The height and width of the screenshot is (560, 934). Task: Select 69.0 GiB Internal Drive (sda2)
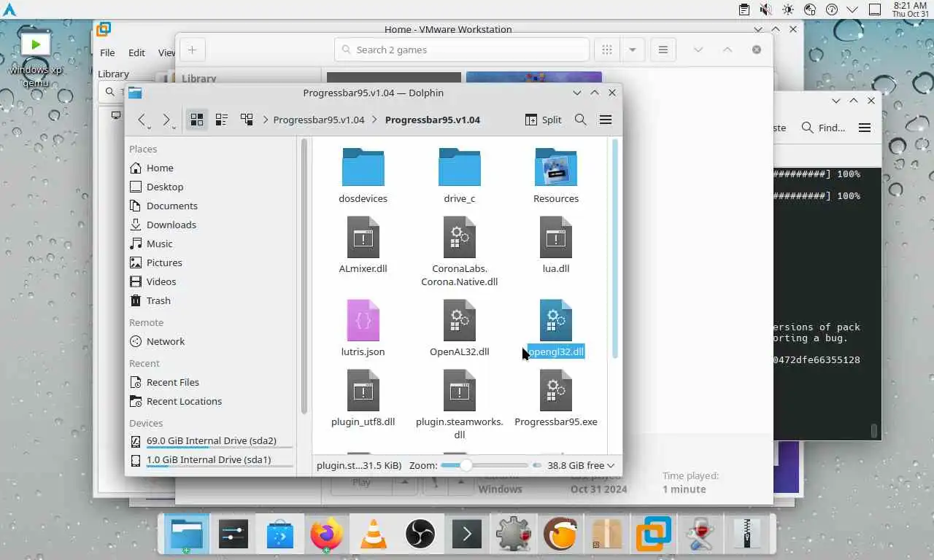point(212,441)
